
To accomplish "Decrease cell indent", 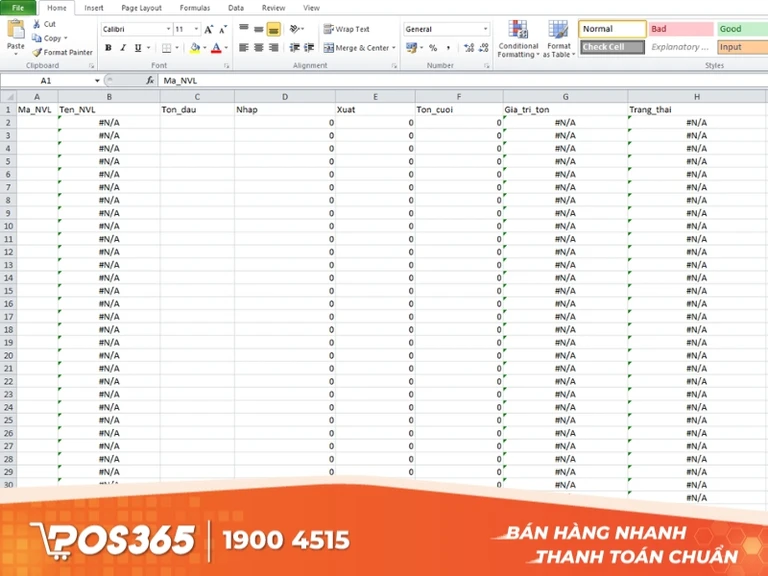I will [x=294, y=48].
